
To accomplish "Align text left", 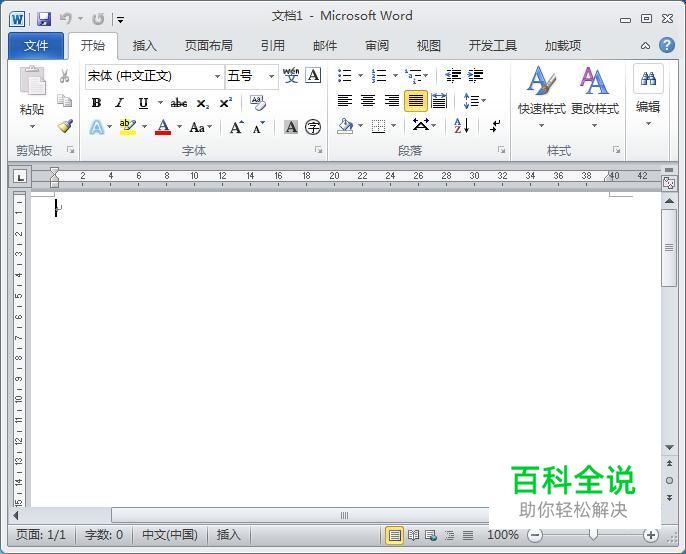I will [345, 101].
